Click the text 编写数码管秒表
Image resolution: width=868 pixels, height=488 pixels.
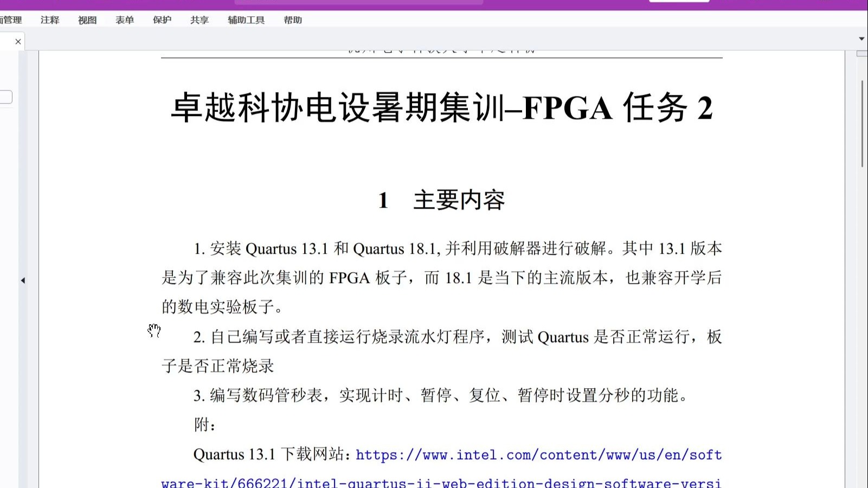tap(266, 395)
